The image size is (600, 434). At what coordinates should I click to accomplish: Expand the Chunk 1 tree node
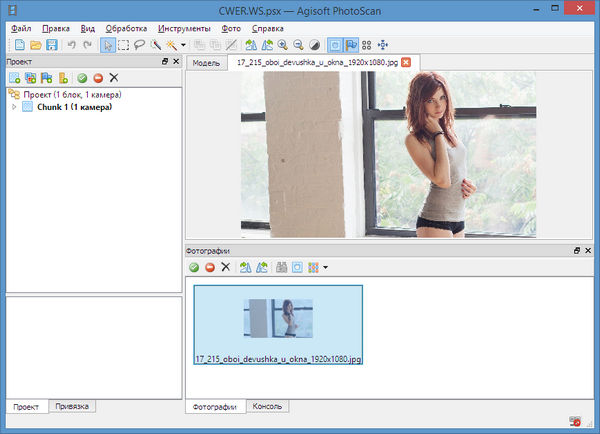12,106
